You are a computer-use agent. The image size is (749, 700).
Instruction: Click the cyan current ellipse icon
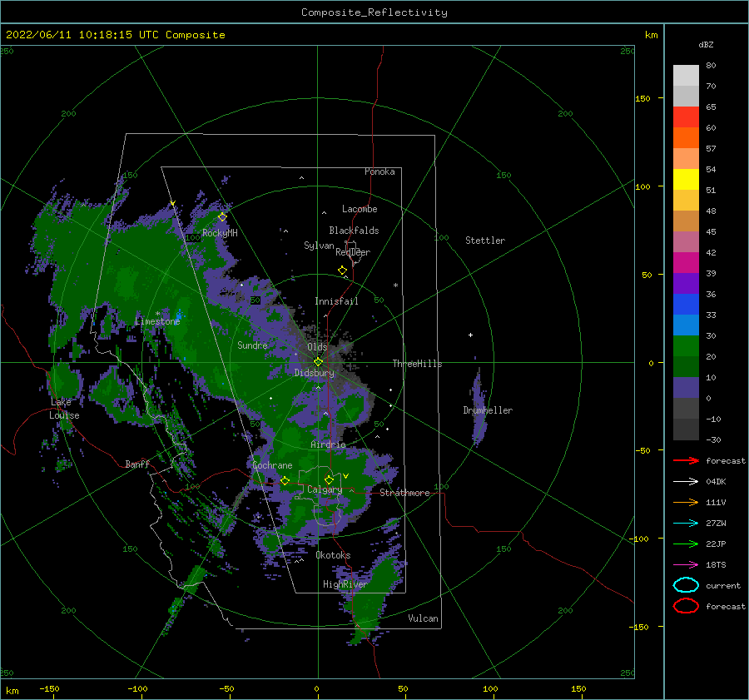[686, 585]
